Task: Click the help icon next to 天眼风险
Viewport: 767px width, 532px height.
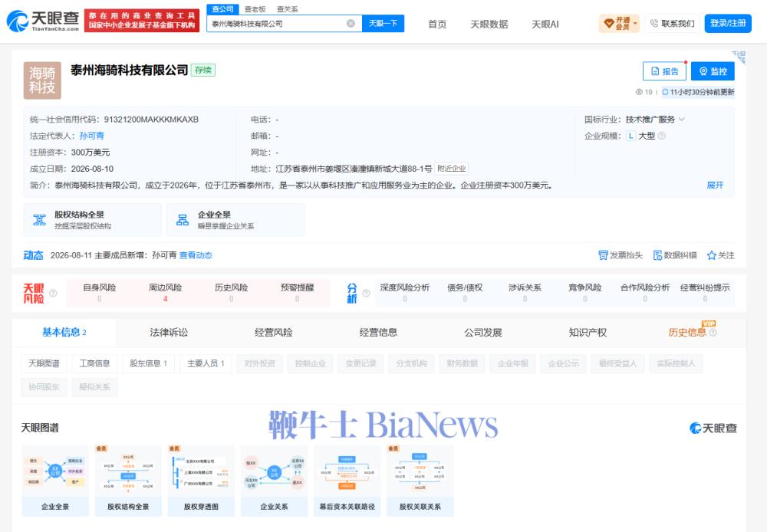Action: click(x=53, y=293)
